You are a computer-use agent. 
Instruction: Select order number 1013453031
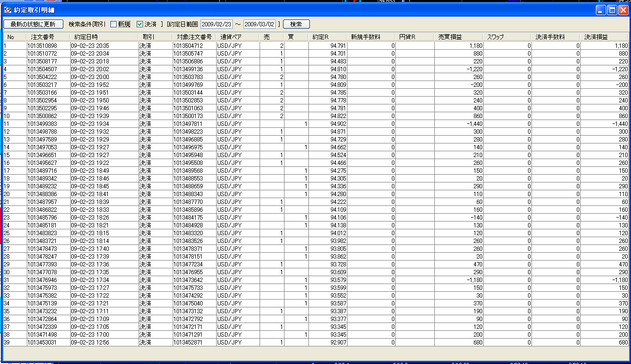pos(42,342)
